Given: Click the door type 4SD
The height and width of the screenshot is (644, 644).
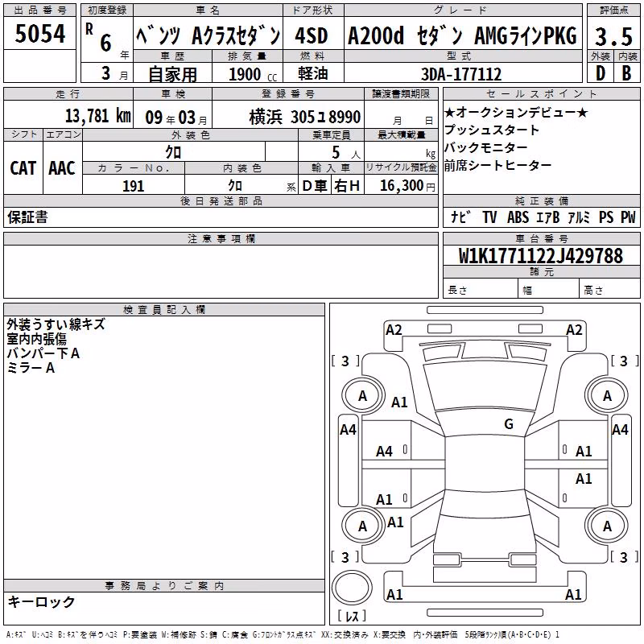Looking at the screenshot, I should pyautogui.click(x=312, y=36).
